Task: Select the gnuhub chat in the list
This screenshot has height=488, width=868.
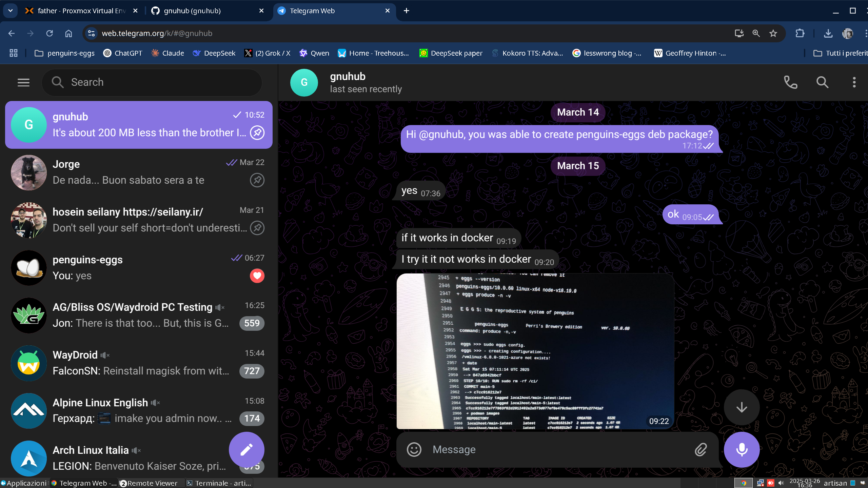Action: click(139, 125)
